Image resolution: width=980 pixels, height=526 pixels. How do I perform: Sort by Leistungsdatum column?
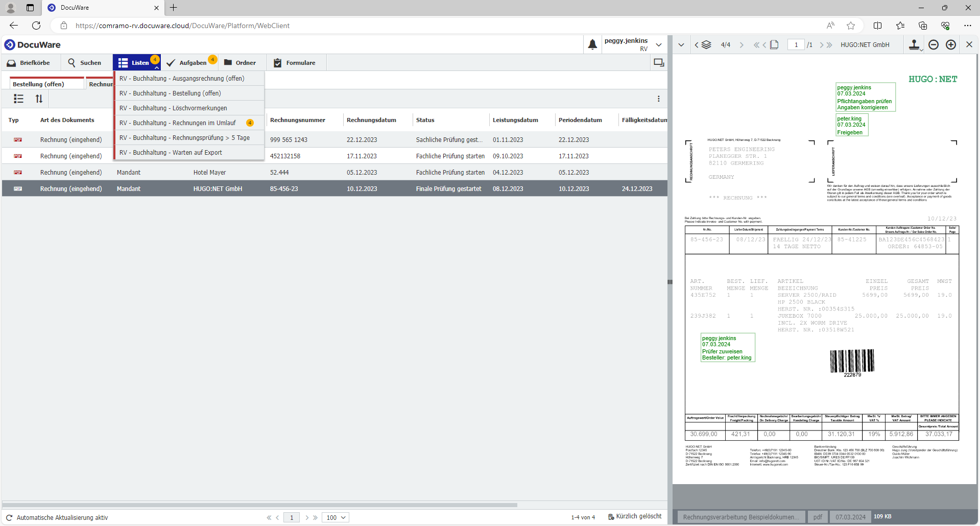(x=515, y=120)
